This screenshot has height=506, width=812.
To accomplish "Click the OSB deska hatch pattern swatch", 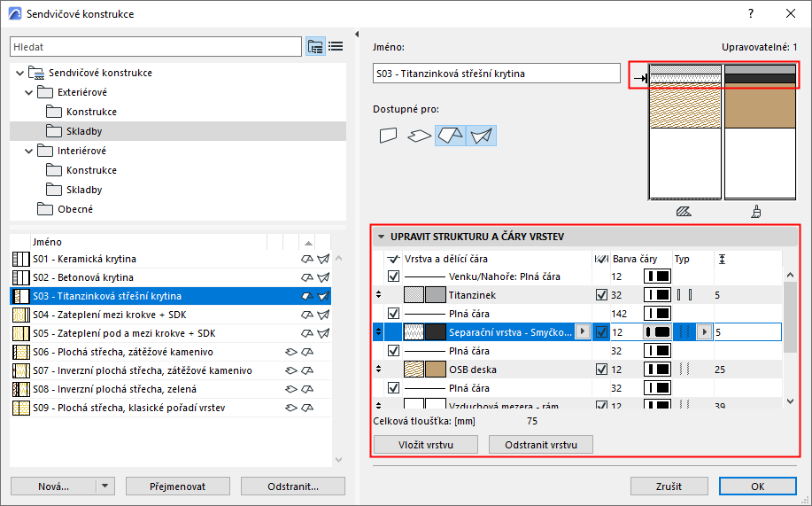I will click(x=414, y=370).
